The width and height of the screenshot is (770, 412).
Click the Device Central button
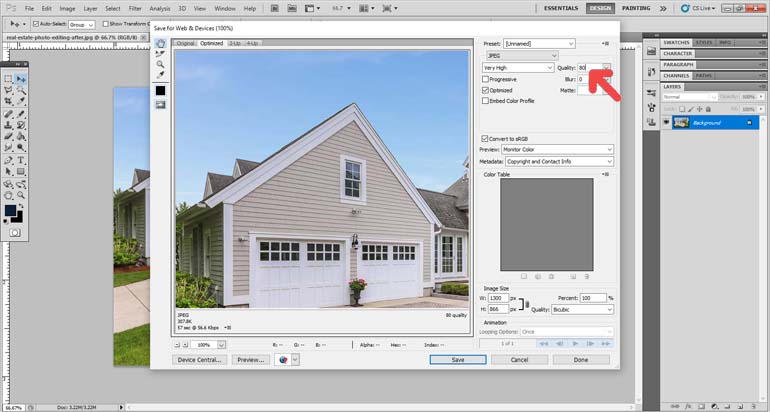click(199, 360)
